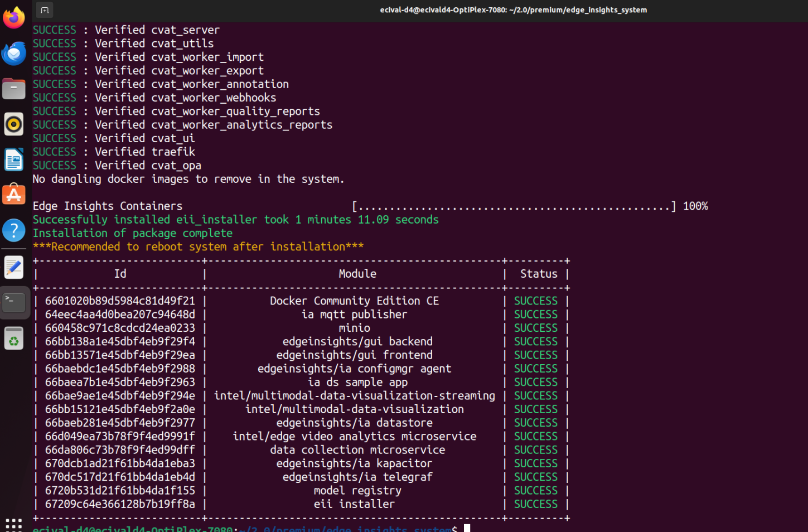The width and height of the screenshot is (808, 532).
Task: Click 'No dangling docker images' message
Action: pos(188,179)
